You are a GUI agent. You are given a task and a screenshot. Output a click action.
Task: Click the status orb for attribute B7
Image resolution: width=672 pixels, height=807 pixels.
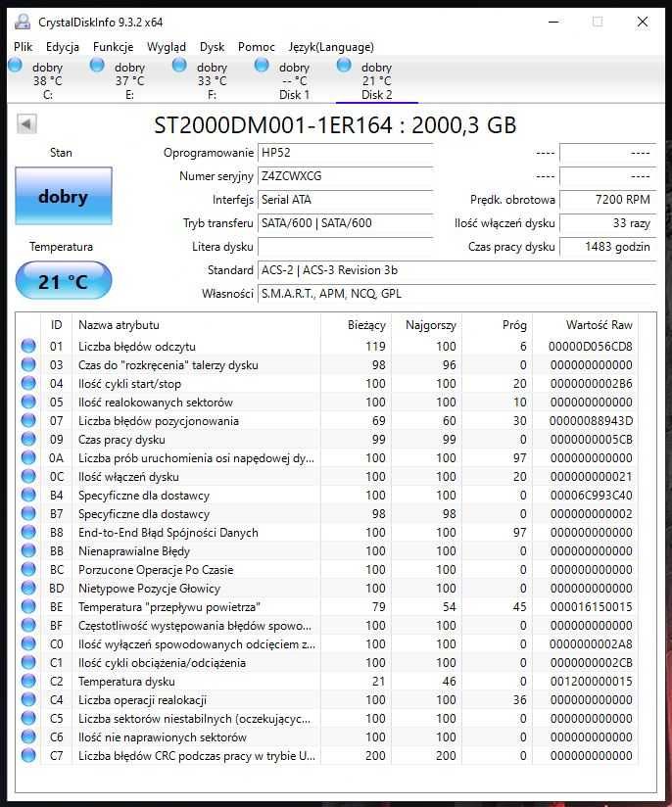[28, 513]
